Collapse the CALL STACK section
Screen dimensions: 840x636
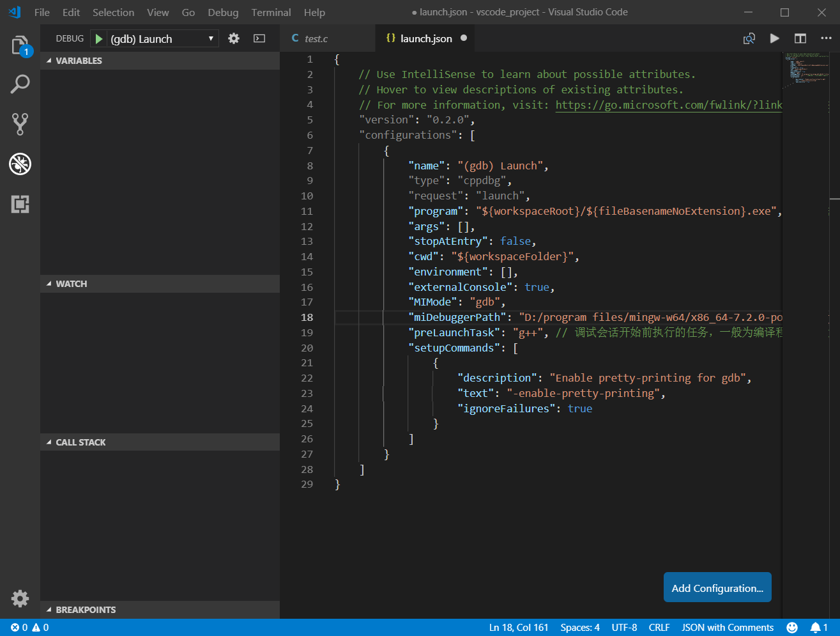tap(160, 442)
